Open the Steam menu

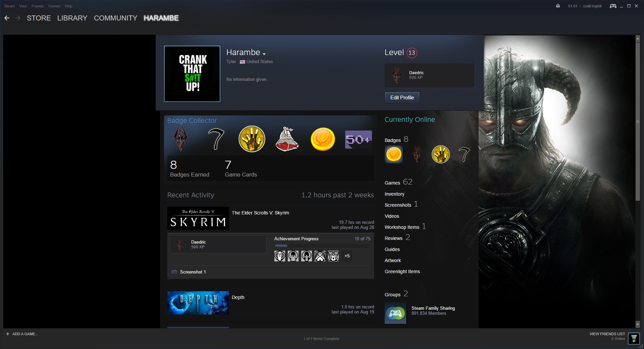(9, 6)
